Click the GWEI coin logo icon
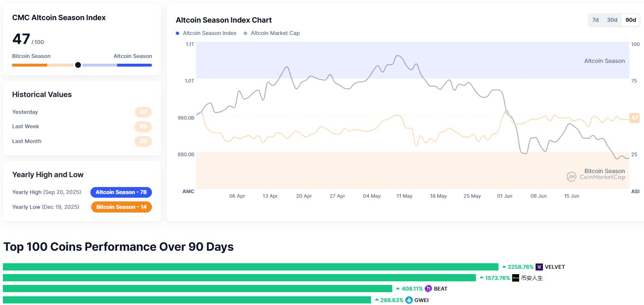 (x=409, y=300)
